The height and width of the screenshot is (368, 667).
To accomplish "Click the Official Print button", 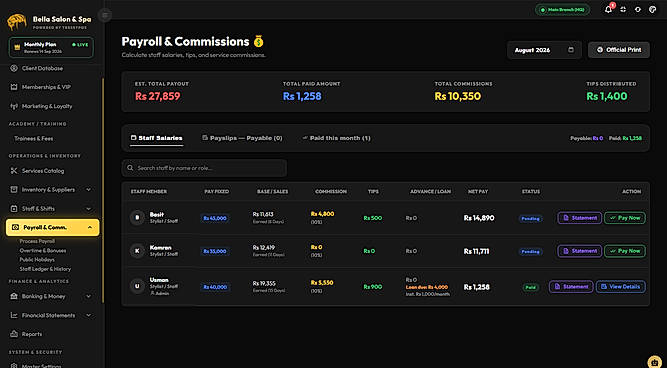I will 619,50.
